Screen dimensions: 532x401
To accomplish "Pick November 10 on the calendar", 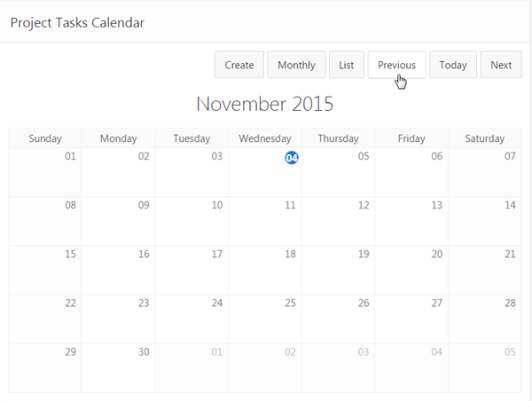I will (x=192, y=222).
